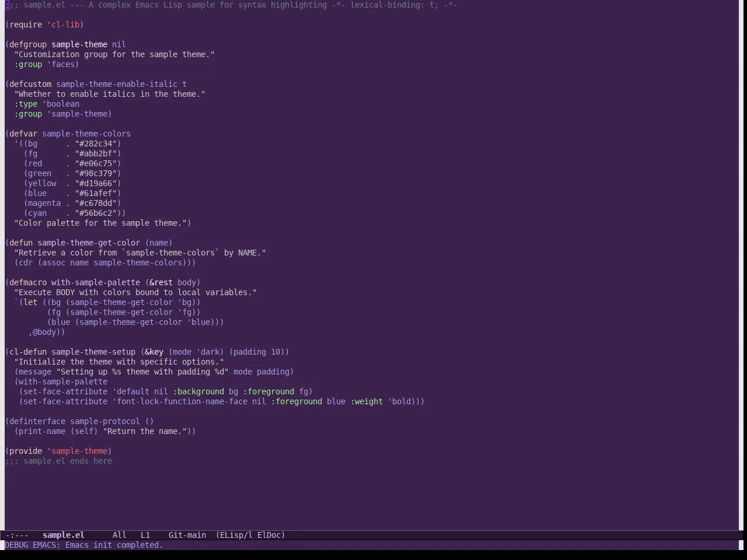Screen dimensions: 747x560
Task: Click the sample-protocol name
Action: tap(105, 421)
